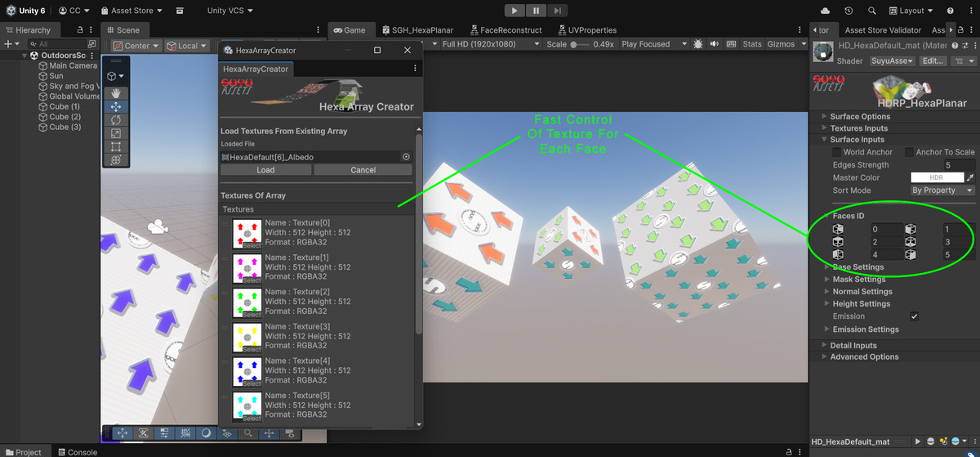Uncheck the Emission checkbox
Screen dimensions: 980x457
915,316
